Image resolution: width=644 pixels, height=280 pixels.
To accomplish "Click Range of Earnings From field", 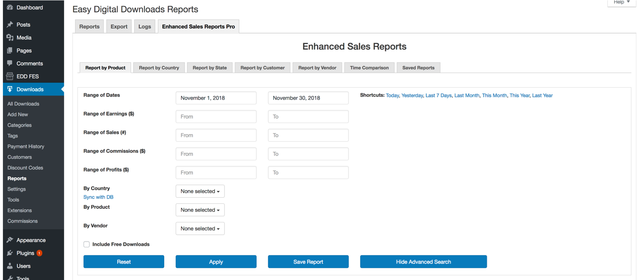I will [x=216, y=116].
